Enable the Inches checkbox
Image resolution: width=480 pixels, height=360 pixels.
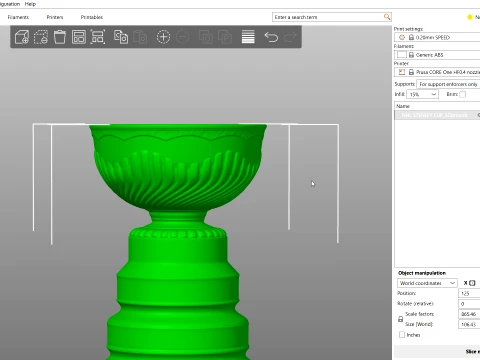pyautogui.click(x=402, y=335)
